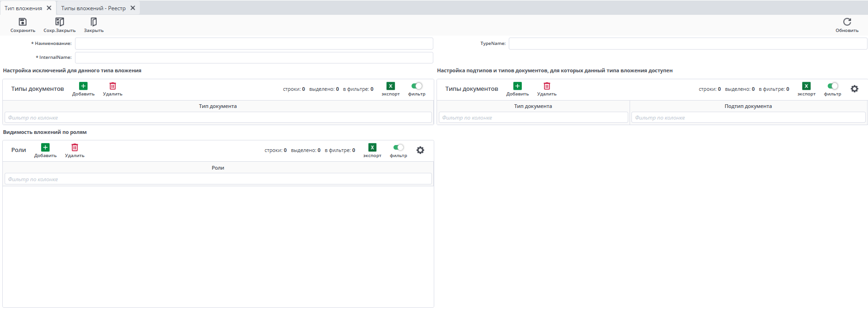The image size is (868, 310).
Task: Export right Типы документов grid to Excel
Action: pyautogui.click(x=806, y=87)
